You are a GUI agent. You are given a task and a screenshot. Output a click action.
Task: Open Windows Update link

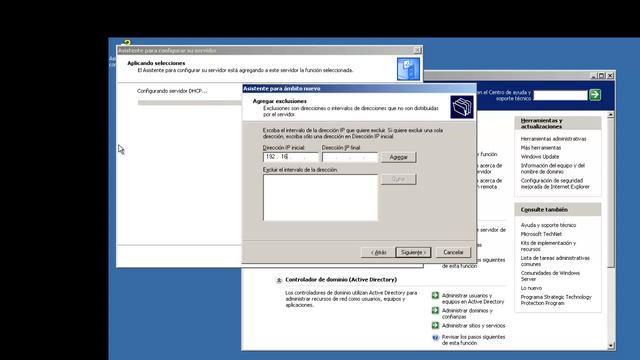click(x=540, y=157)
